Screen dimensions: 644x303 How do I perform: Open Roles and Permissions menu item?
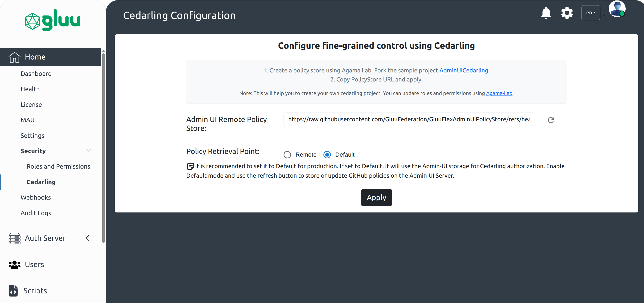click(58, 167)
